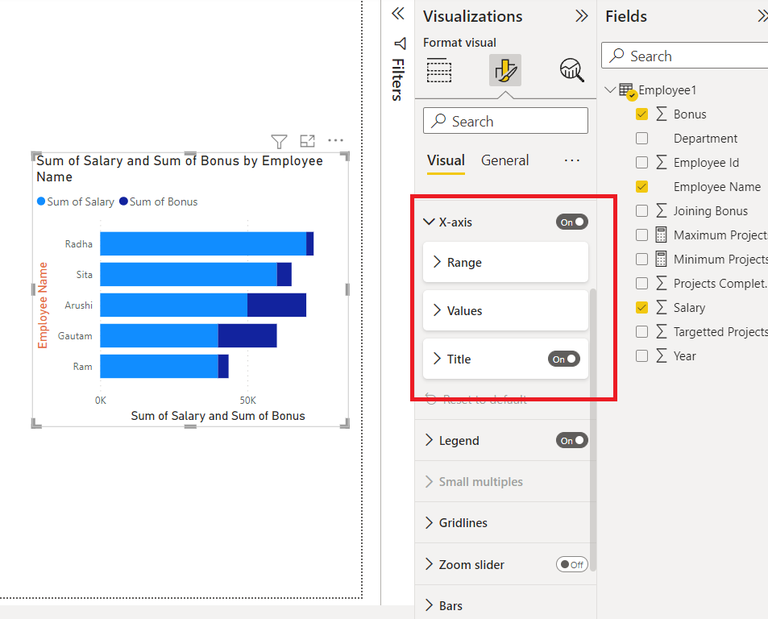Turn off the X-axis Title toggle
Viewport: 768px width, 619px height.
click(x=564, y=359)
